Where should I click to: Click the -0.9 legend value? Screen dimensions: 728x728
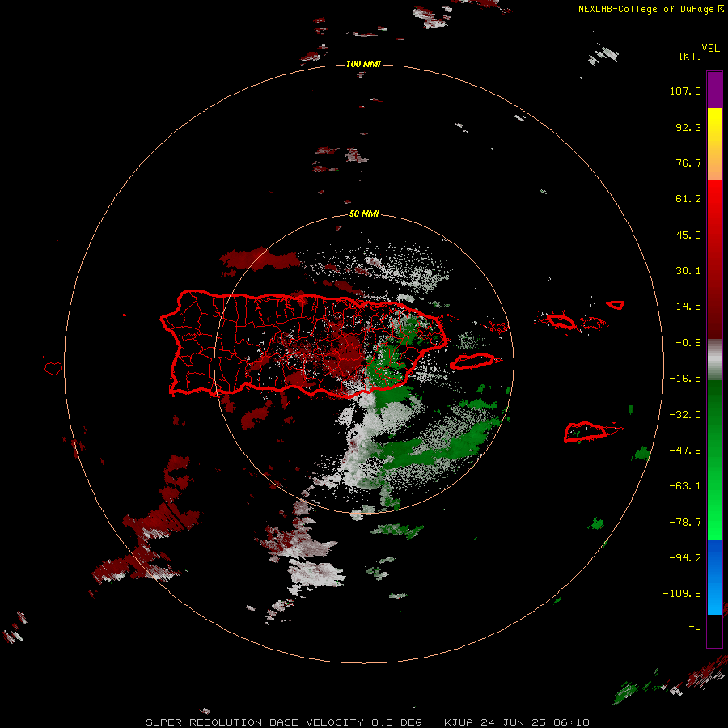click(688, 343)
